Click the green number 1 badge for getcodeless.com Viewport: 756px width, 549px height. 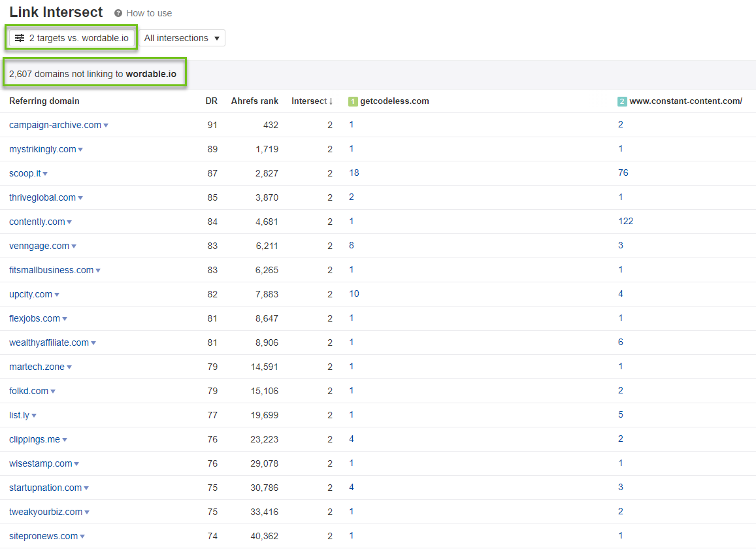pos(353,101)
